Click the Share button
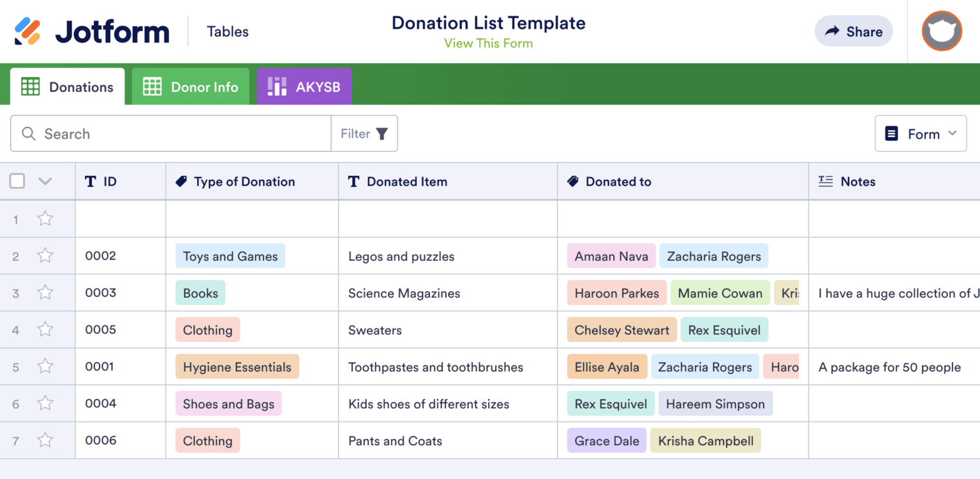The image size is (980, 479). (854, 31)
